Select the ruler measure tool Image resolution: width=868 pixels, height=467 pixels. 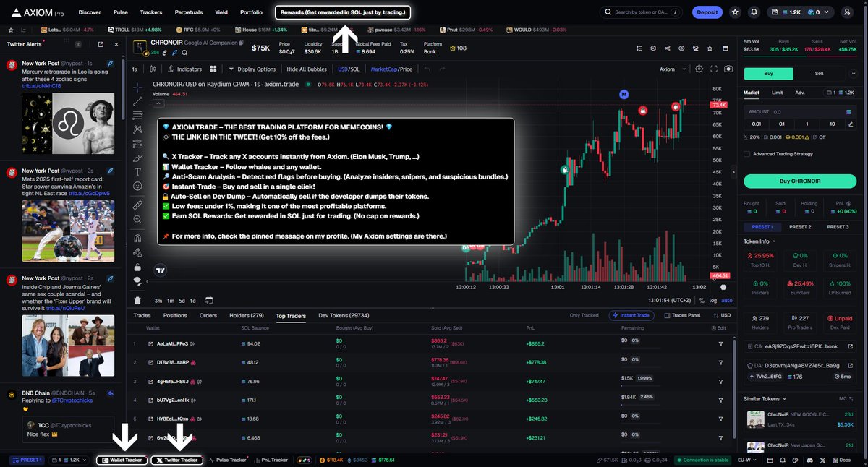(x=137, y=205)
